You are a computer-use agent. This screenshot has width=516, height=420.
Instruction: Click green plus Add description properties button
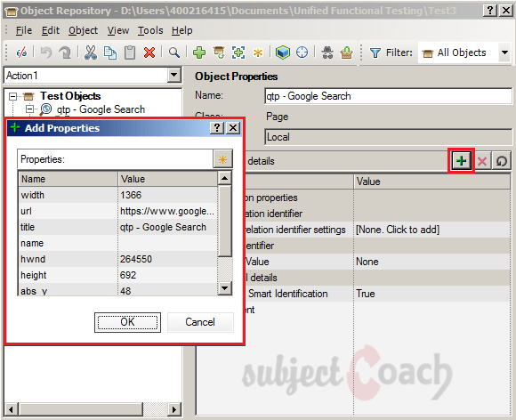461,161
